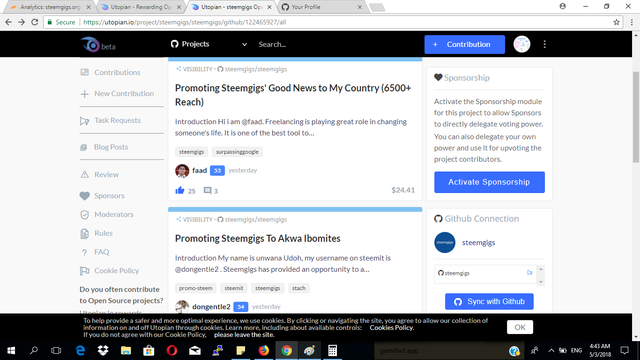Open the Cookies Policy link in banner

pos(391,327)
